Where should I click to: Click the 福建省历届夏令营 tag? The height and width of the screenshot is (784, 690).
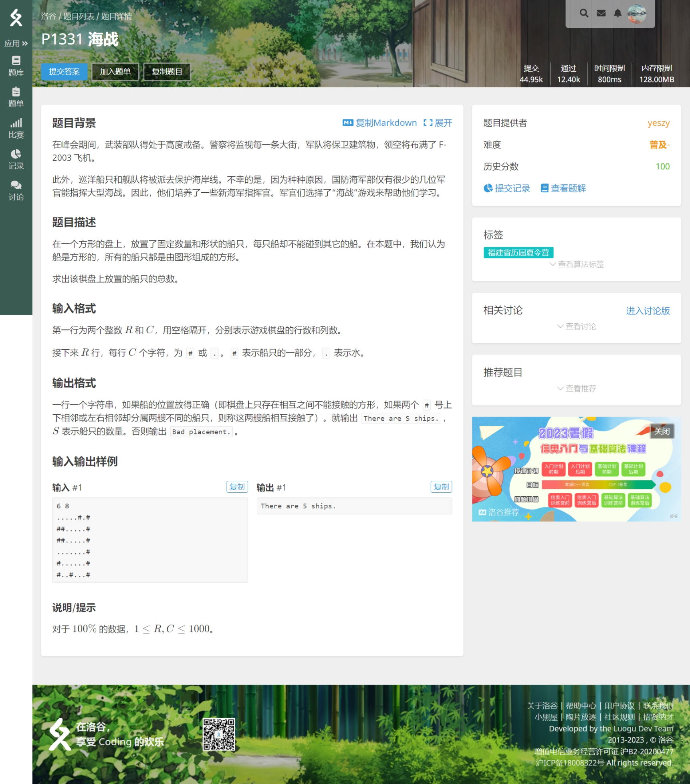[x=518, y=252]
